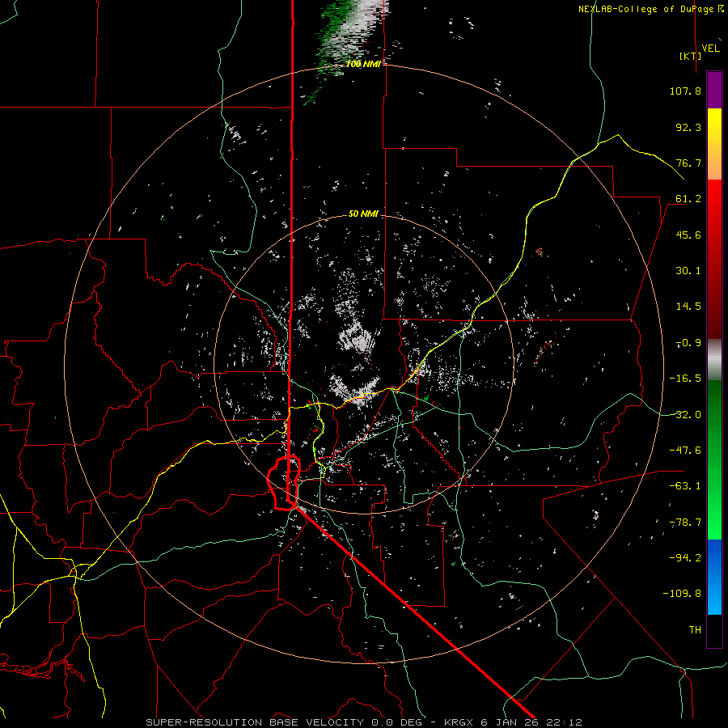Click the purple segment of the color bar
The height and width of the screenshot is (728, 728).
point(714,91)
